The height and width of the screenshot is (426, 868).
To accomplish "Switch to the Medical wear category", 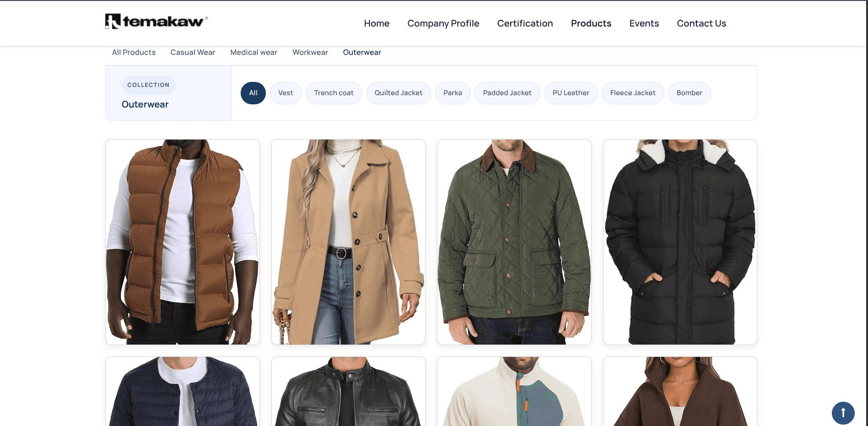I will 253,52.
